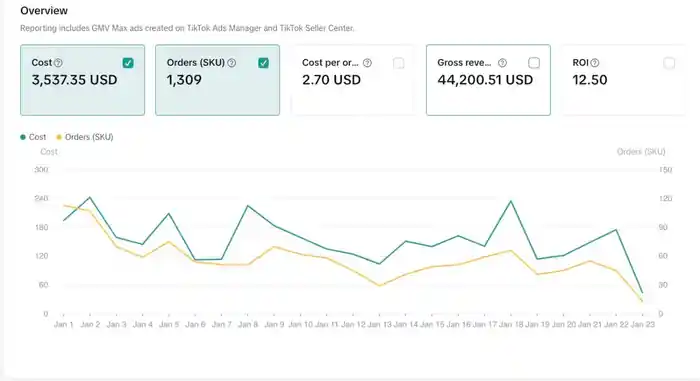Image resolution: width=700 pixels, height=381 pixels.
Task: Select the Cost per order 2.70 USD card
Action: pyautogui.click(x=353, y=80)
